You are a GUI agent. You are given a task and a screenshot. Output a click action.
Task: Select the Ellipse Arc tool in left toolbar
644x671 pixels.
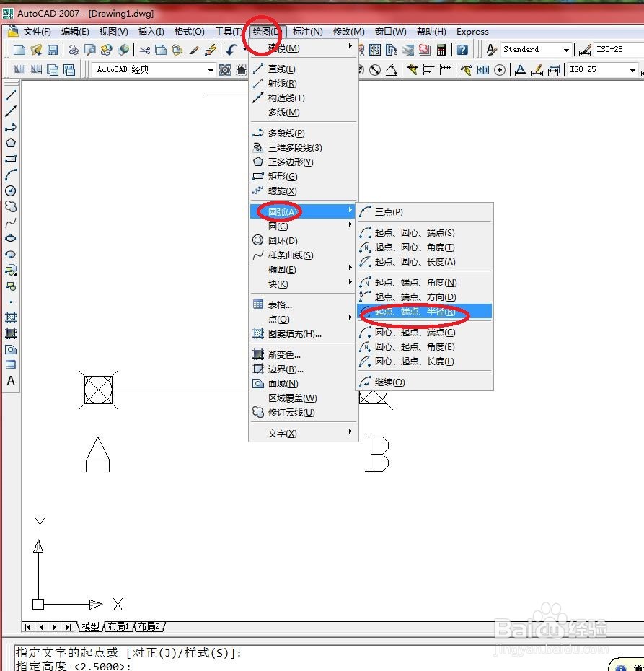pos(11,254)
